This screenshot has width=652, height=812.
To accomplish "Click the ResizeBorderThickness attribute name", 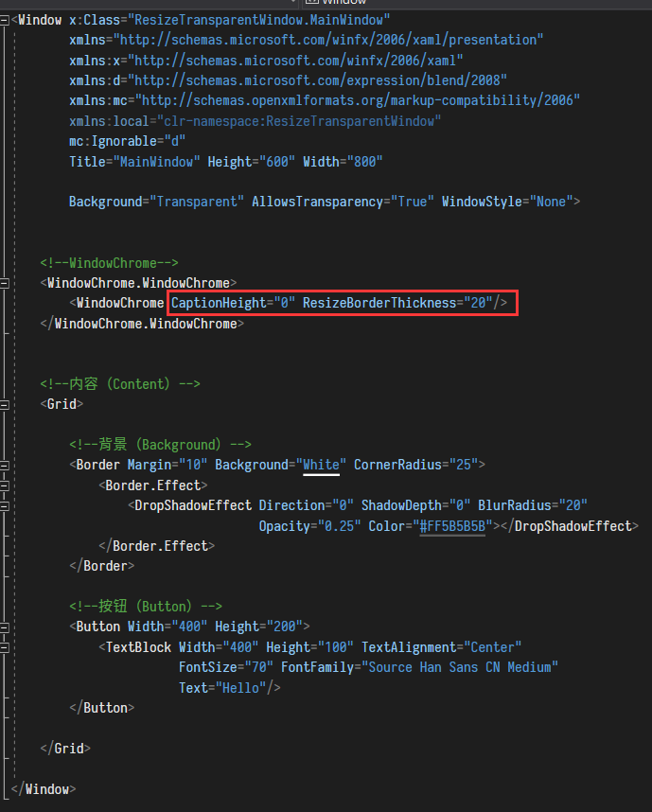I will (x=379, y=303).
